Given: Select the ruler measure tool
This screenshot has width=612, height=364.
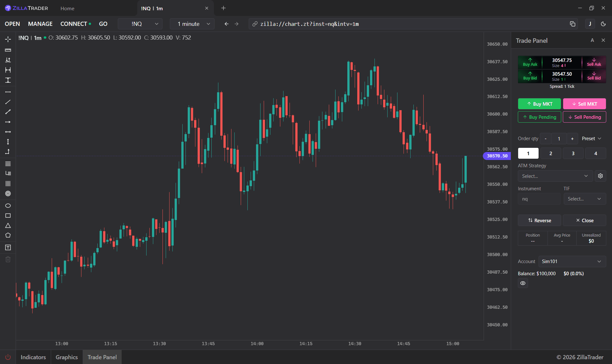Looking at the screenshot, I should point(8,50).
